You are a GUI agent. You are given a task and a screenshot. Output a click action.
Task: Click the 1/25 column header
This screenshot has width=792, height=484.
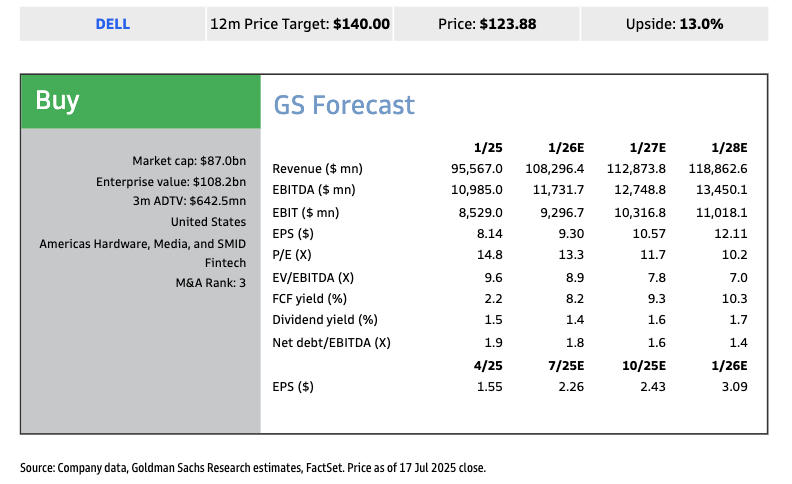(488, 148)
